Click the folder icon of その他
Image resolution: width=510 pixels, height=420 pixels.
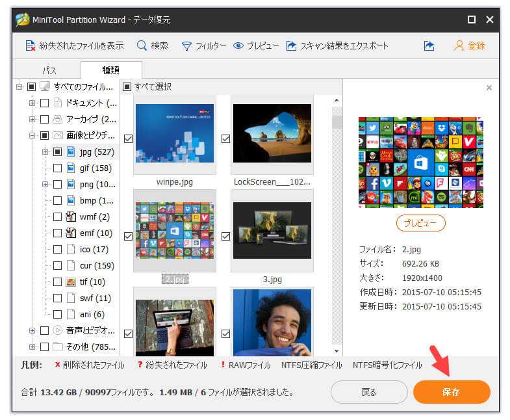coord(58,347)
